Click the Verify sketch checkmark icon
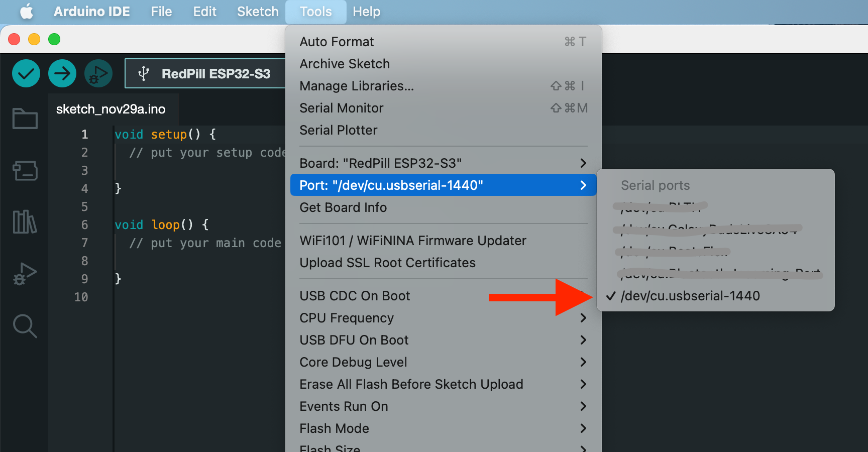868x452 pixels. (x=26, y=73)
